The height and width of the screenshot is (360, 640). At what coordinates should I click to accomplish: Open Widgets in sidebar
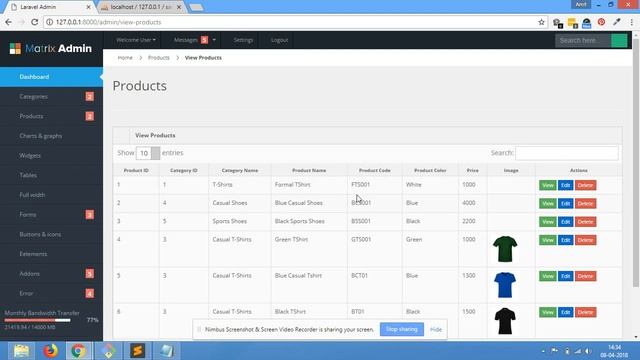pos(51,156)
